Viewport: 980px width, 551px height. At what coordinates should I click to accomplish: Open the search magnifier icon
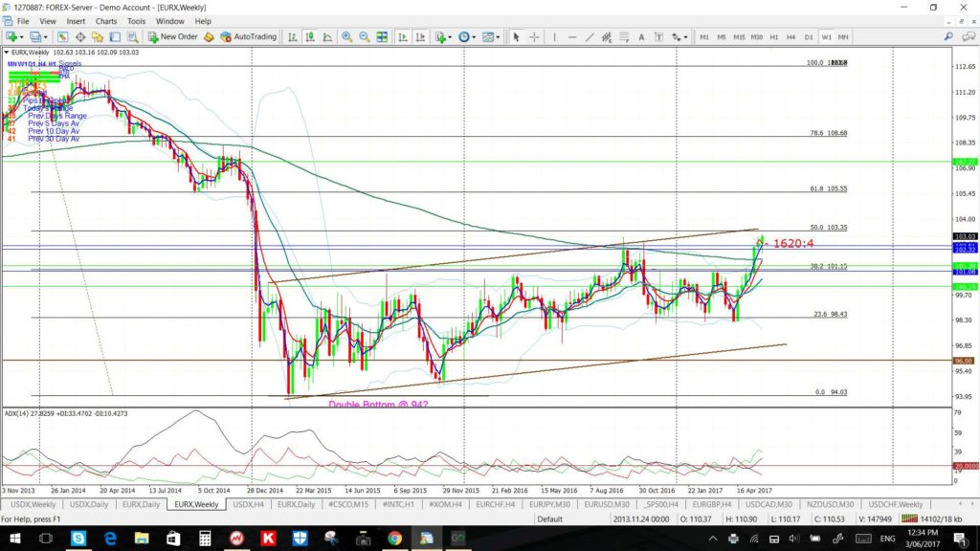(x=948, y=37)
